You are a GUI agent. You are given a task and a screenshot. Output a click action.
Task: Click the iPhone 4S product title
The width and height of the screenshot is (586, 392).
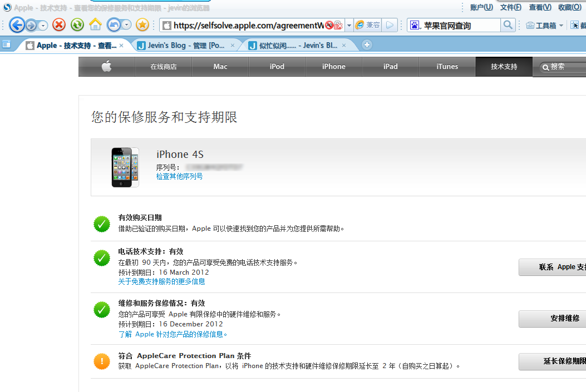click(180, 154)
